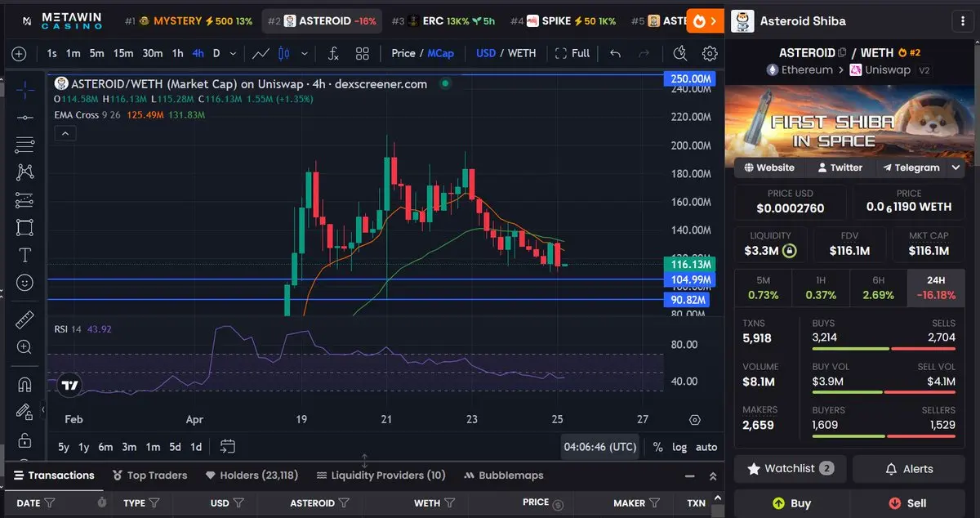Activate the zoom in tool

(24, 347)
